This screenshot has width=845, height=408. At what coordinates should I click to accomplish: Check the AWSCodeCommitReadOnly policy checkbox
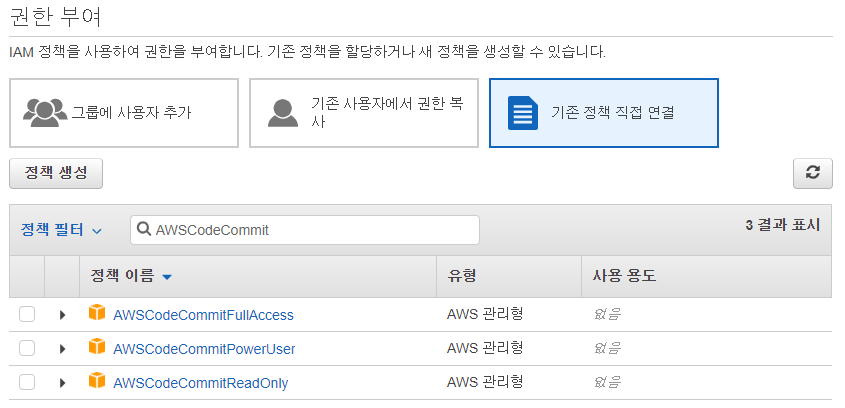pyautogui.click(x=27, y=382)
